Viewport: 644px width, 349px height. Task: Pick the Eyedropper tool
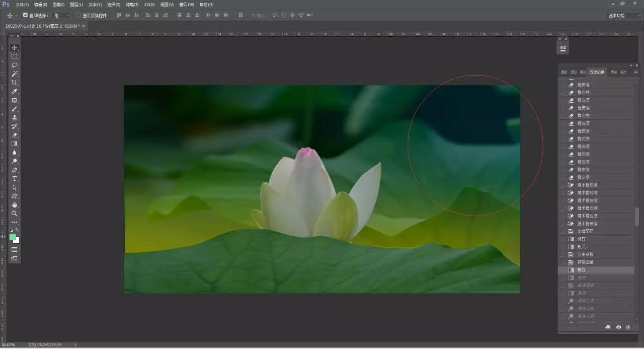click(15, 92)
